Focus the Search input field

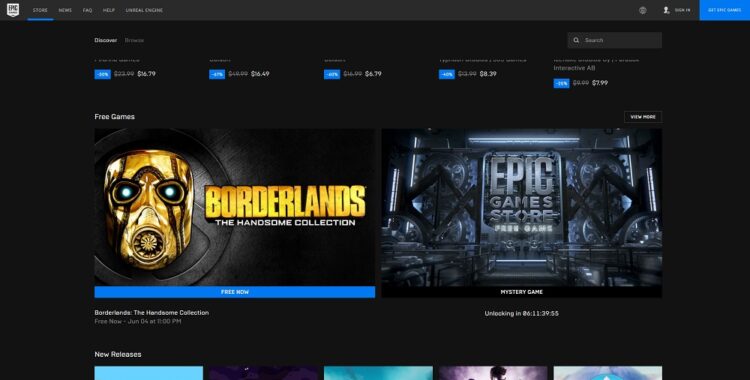tap(615, 40)
